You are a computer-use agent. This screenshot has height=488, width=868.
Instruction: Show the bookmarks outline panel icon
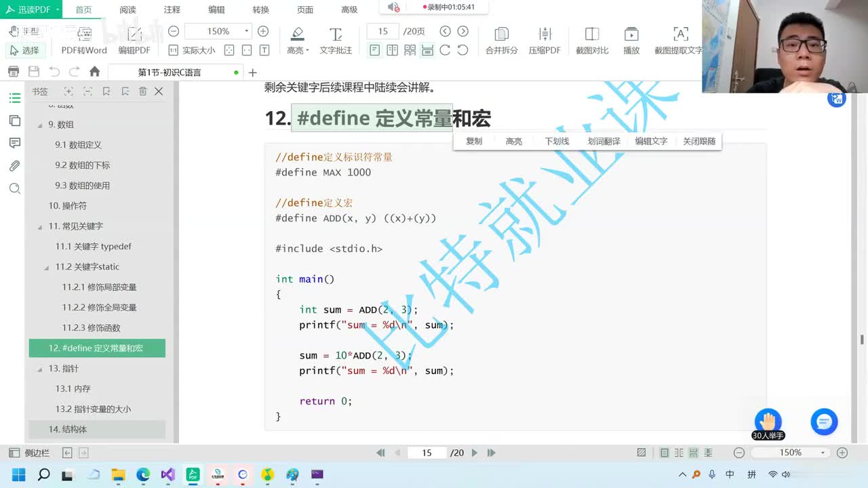tap(14, 98)
